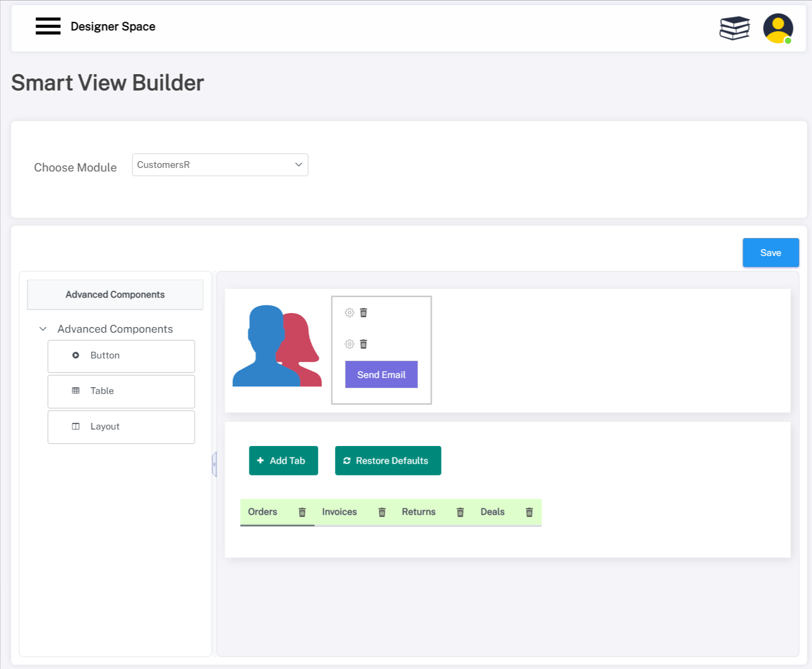
Task: Click the top gear settings icon
Action: [349, 313]
